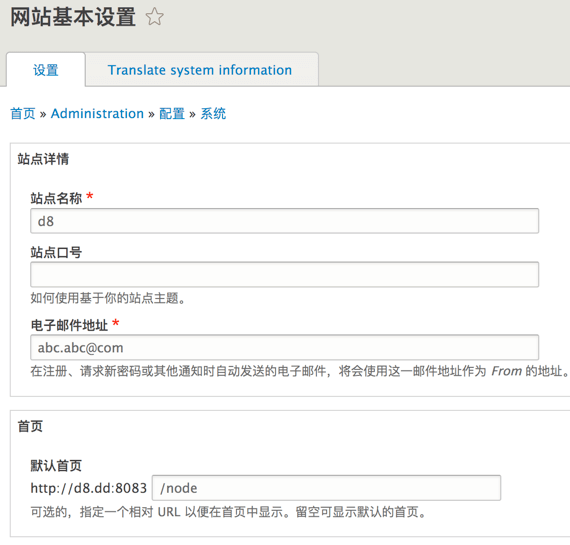The height and width of the screenshot is (545, 570).
Task: Click the http://d8.dd:8083 prefix text
Action: (x=89, y=488)
